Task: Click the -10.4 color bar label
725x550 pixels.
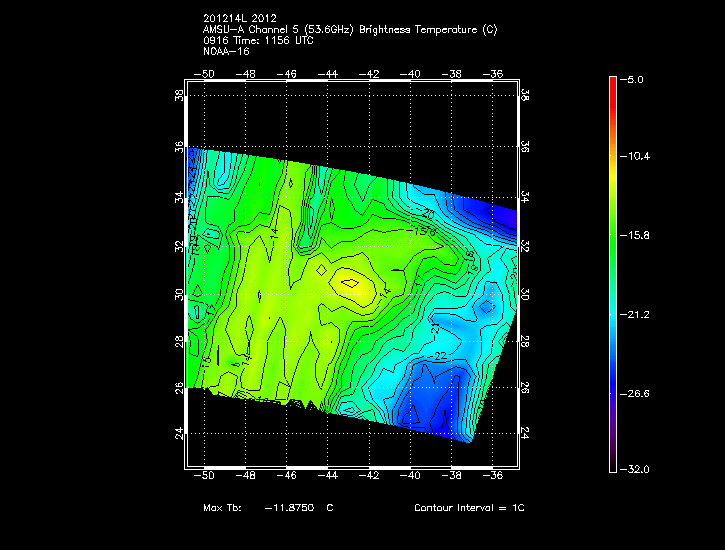Action: click(x=638, y=157)
